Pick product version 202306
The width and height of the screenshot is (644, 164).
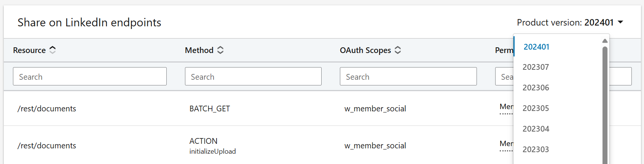536,88
